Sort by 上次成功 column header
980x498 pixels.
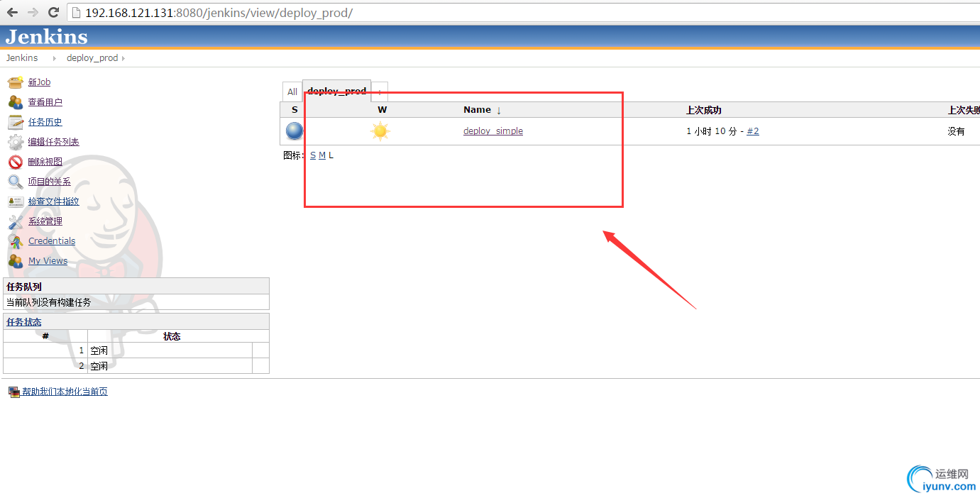point(704,110)
